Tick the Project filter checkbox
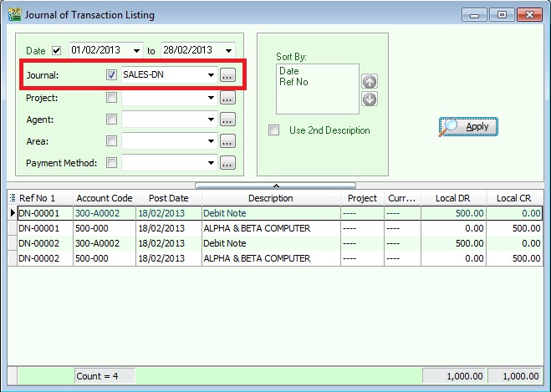551x392 pixels. pyautogui.click(x=112, y=98)
